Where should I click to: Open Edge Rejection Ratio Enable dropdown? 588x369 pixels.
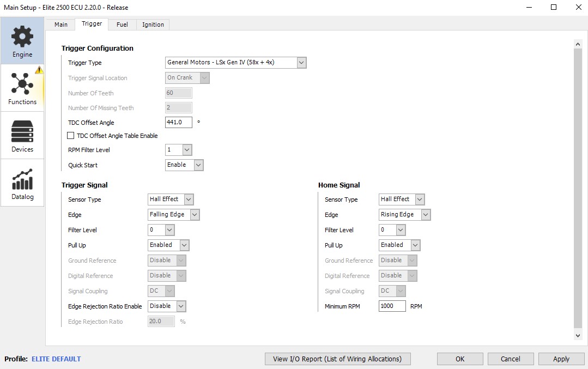(167, 306)
